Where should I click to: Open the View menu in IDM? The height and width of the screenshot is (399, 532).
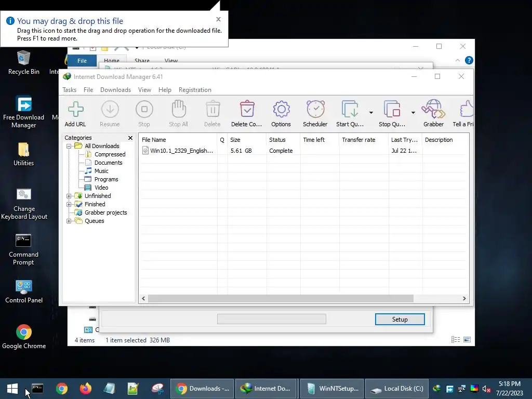[x=144, y=90]
